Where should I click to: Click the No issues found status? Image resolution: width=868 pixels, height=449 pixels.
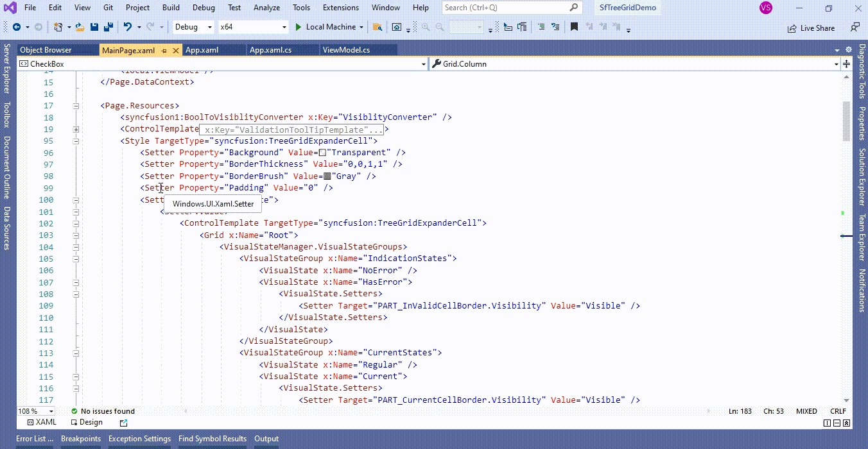(x=103, y=411)
